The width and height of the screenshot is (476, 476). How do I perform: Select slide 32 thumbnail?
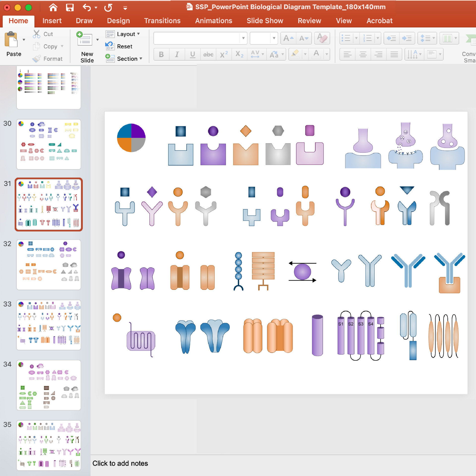49,265
